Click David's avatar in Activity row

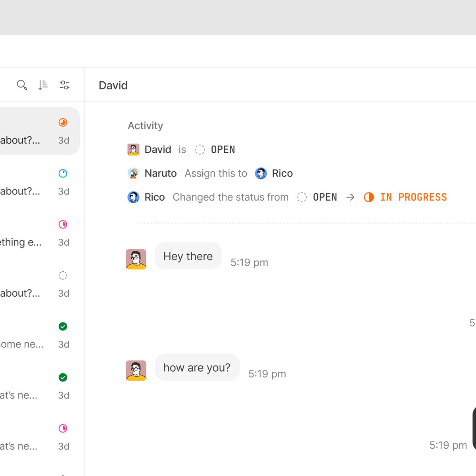(x=133, y=150)
